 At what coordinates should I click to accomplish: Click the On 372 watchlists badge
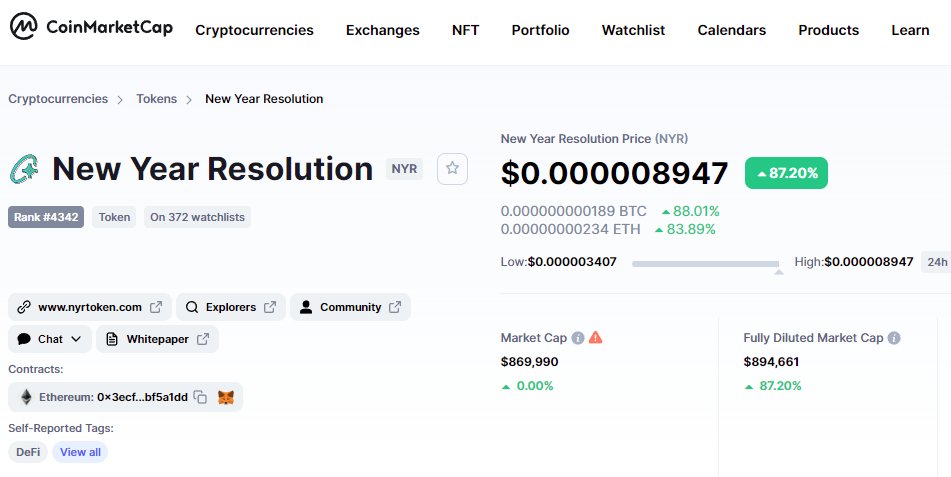point(197,217)
